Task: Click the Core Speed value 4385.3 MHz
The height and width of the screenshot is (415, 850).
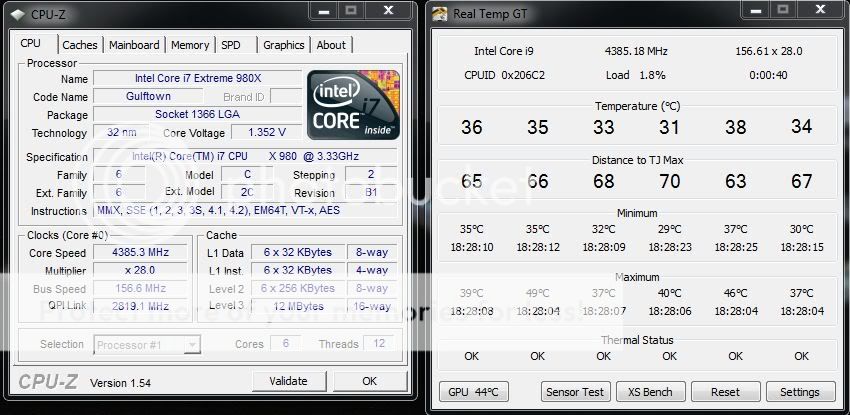Action: 140,252
